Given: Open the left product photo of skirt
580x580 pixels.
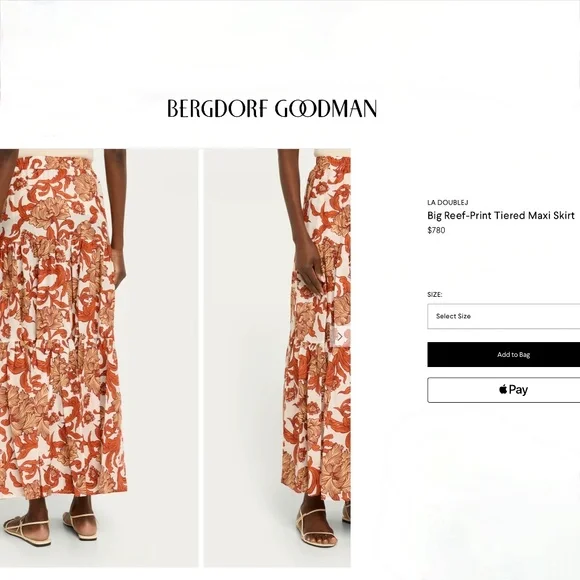Looking at the screenshot, I should tap(99, 358).
